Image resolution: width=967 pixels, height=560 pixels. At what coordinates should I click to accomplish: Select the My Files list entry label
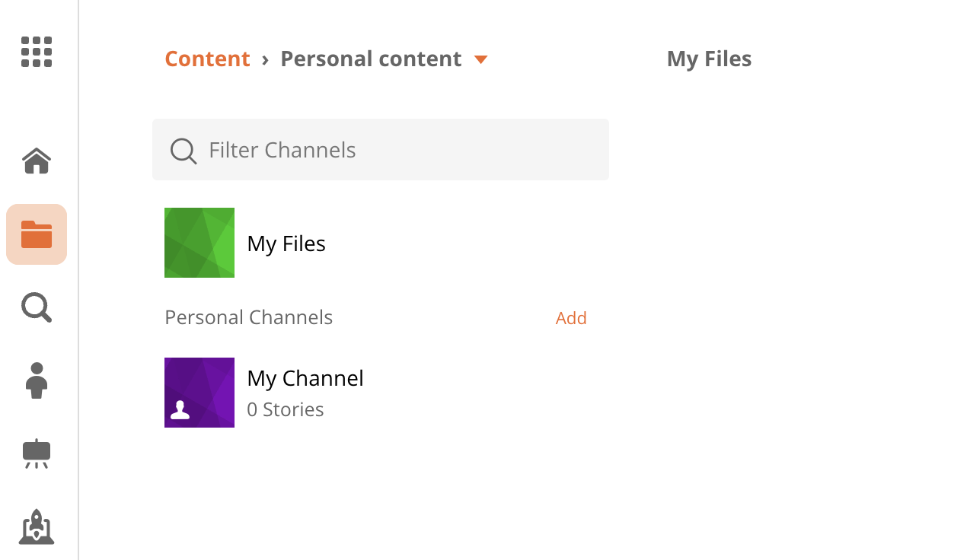(286, 243)
